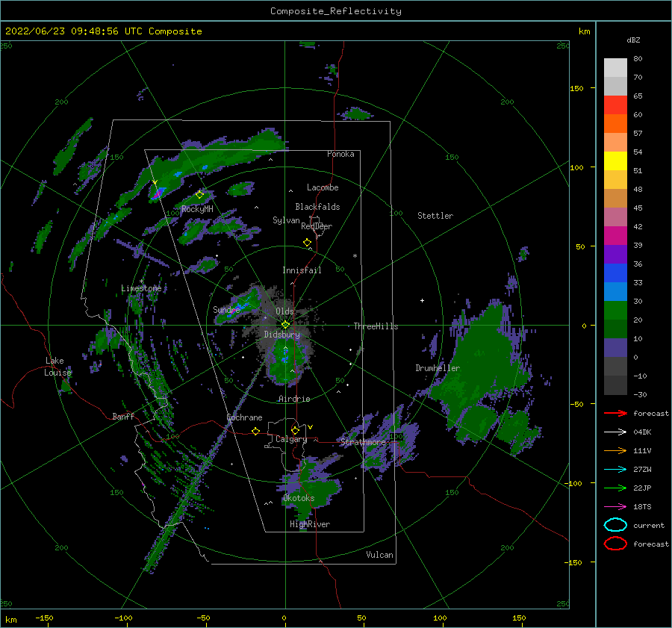
Task: Click the Lacombe town label
Action: (x=323, y=187)
